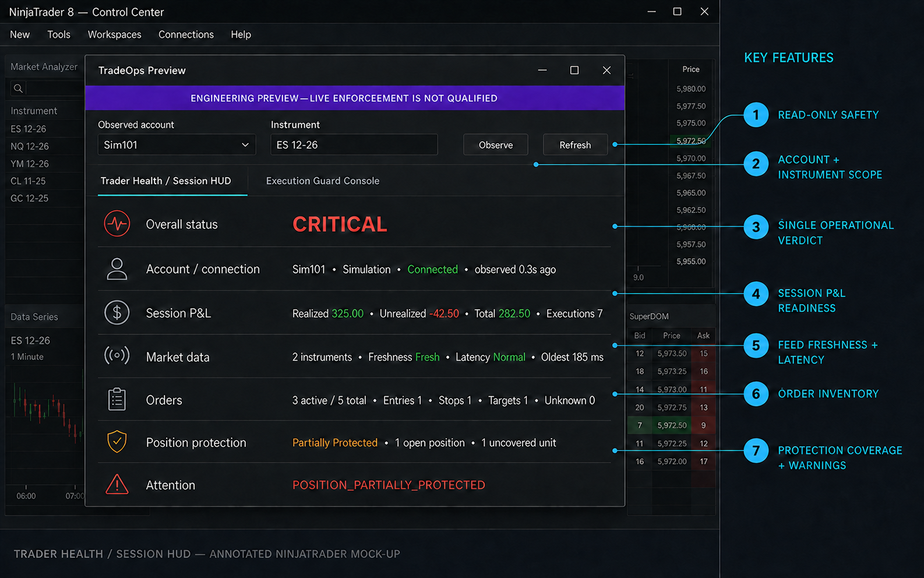Click ES 12-26 in the Data Series panel

point(30,340)
